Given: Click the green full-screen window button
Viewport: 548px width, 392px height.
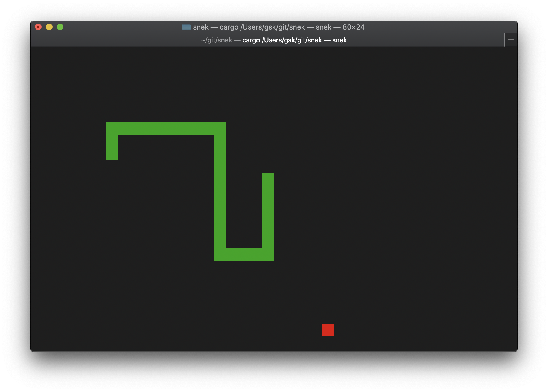Looking at the screenshot, I should 60,27.
